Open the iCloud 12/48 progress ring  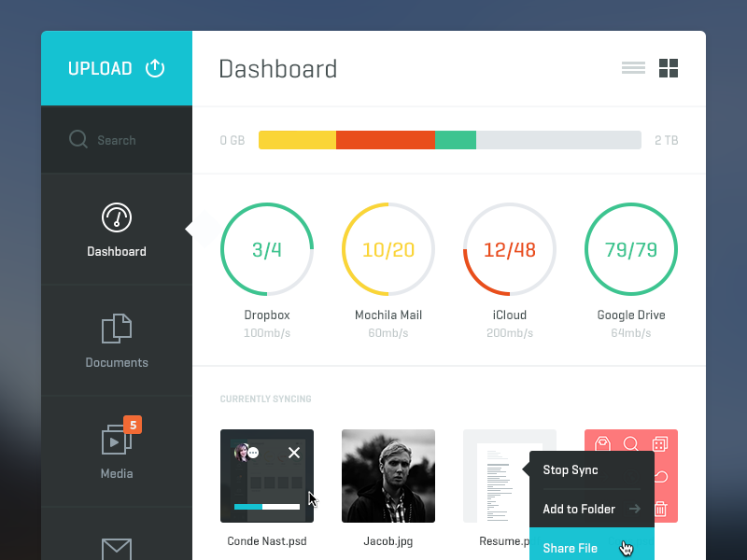pos(509,249)
